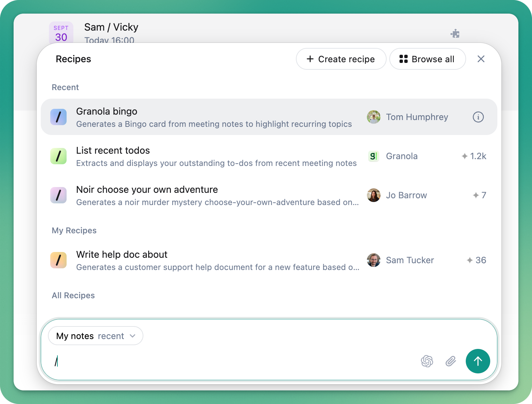This screenshot has height=404, width=532.
Task: Select Write help doc about title
Action: (122, 254)
